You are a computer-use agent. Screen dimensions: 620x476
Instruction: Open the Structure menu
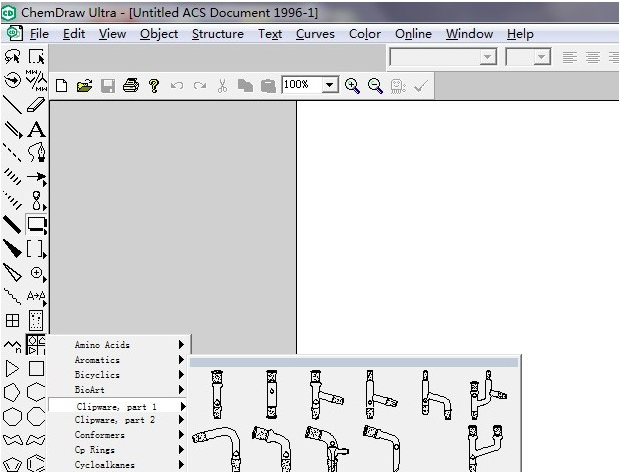217,34
